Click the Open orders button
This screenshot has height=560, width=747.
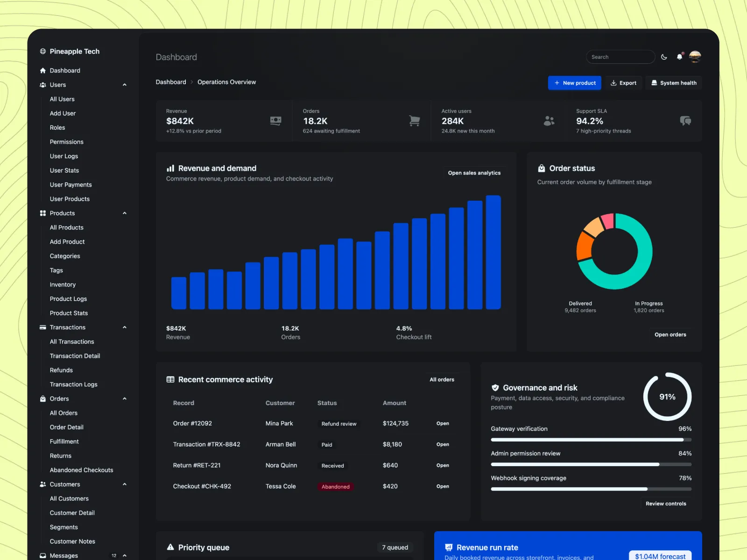(670, 335)
